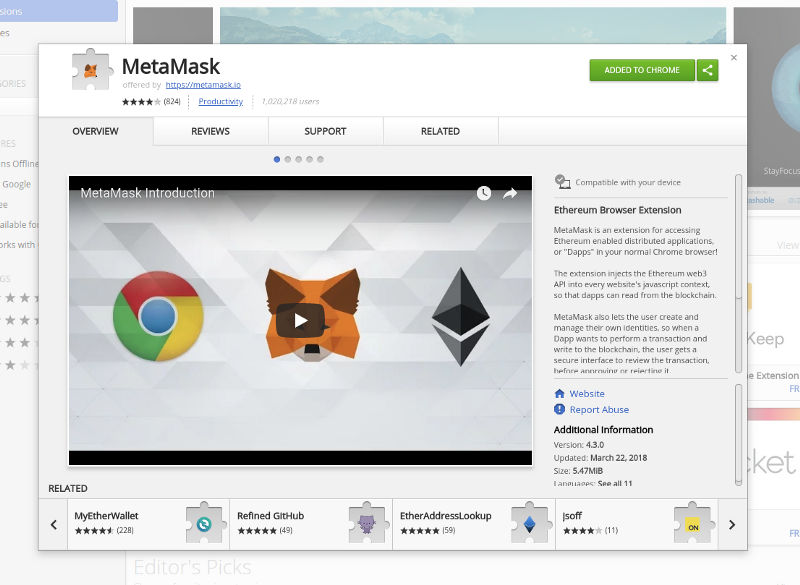Click the Updated March 22, 2018 text
Screen dimensions: 800x585
tap(600, 458)
